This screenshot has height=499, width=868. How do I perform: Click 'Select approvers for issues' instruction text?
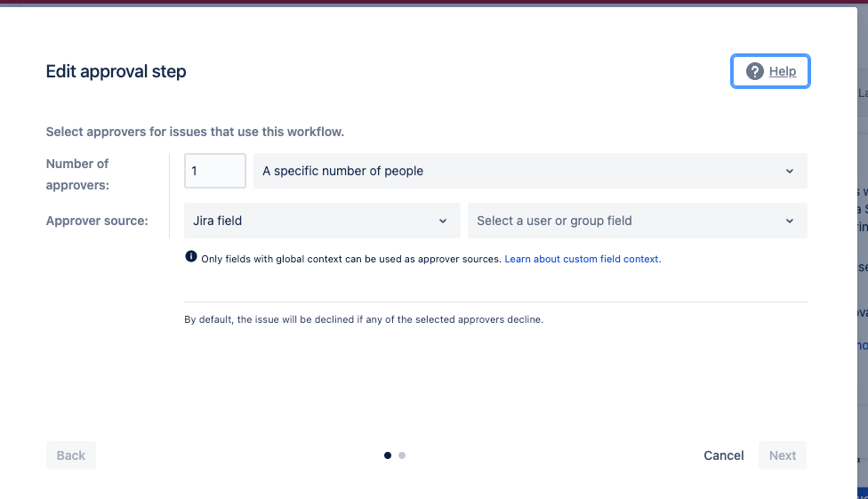(x=195, y=132)
